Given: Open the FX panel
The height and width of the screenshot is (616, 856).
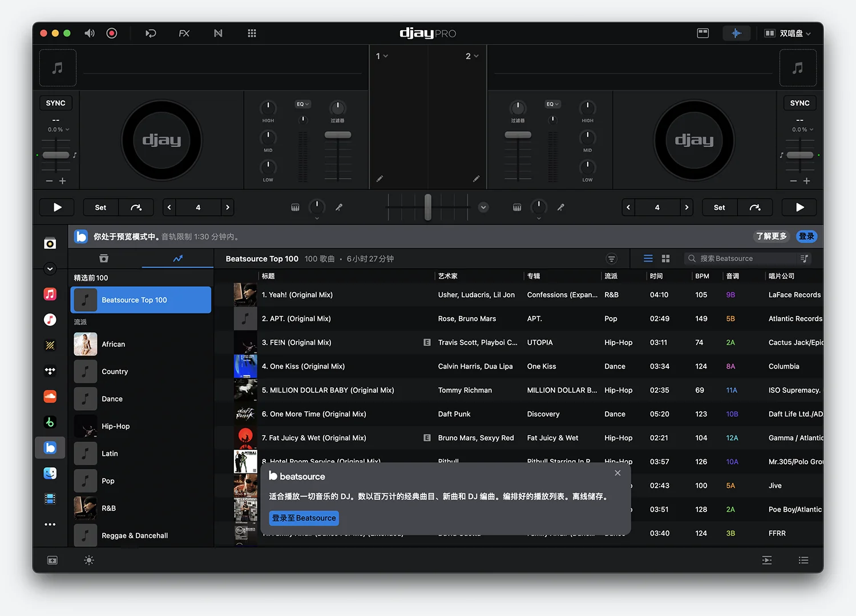Looking at the screenshot, I should (x=184, y=33).
